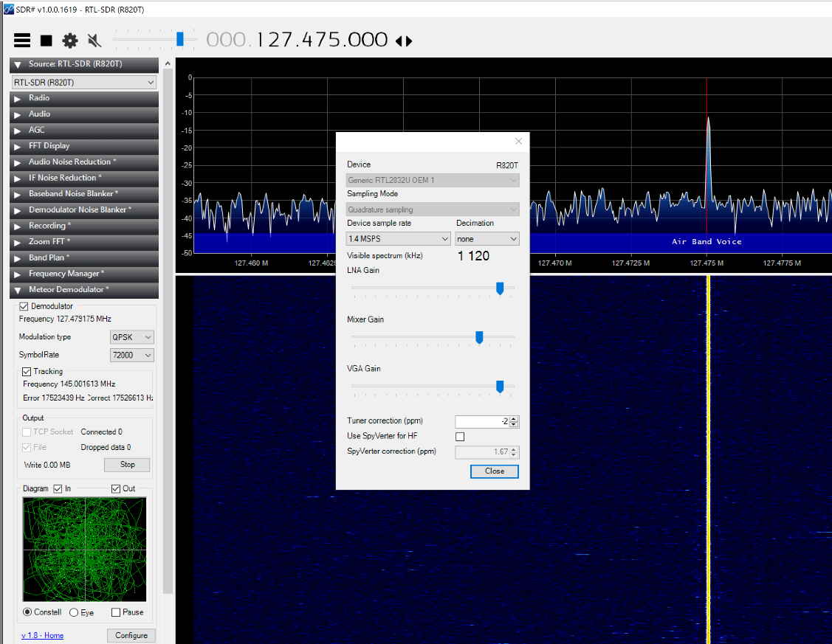Uncheck the Diagram In checkbox
This screenshot has width=832, height=644.
point(58,488)
